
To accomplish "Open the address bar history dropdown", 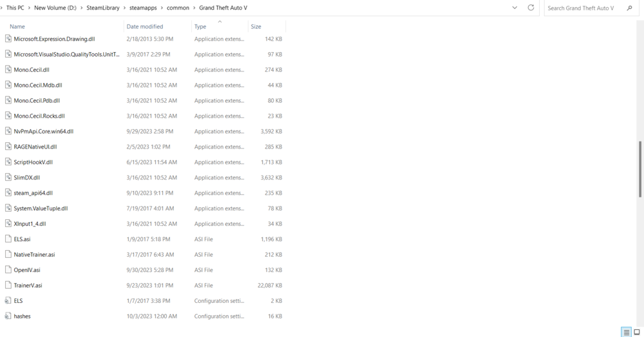I will coord(515,8).
